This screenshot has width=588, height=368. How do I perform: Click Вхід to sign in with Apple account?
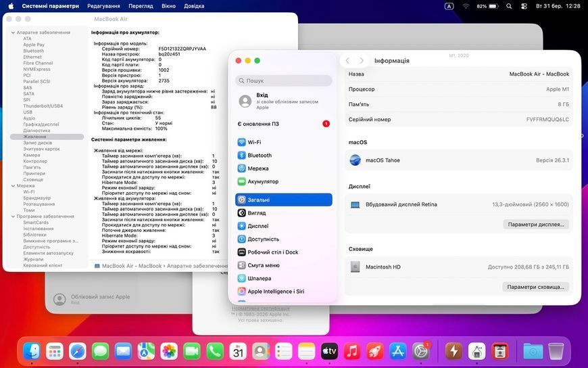(283, 101)
